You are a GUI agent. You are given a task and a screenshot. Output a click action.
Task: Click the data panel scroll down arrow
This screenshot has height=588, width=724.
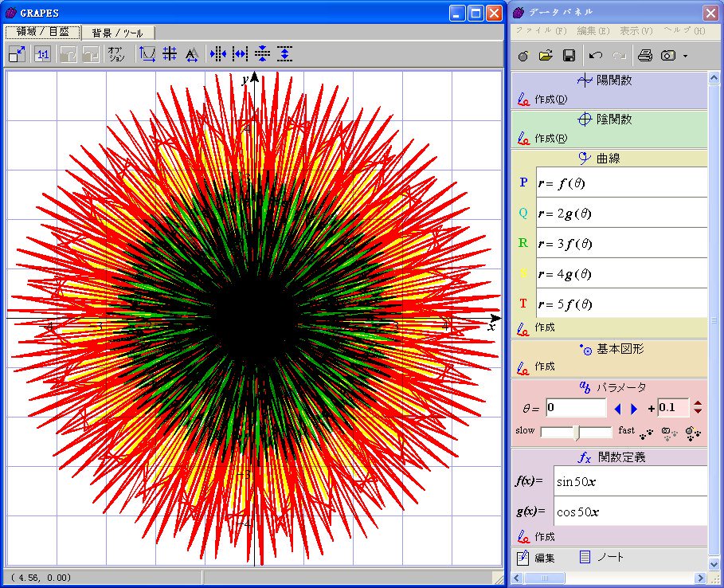click(x=714, y=564)
